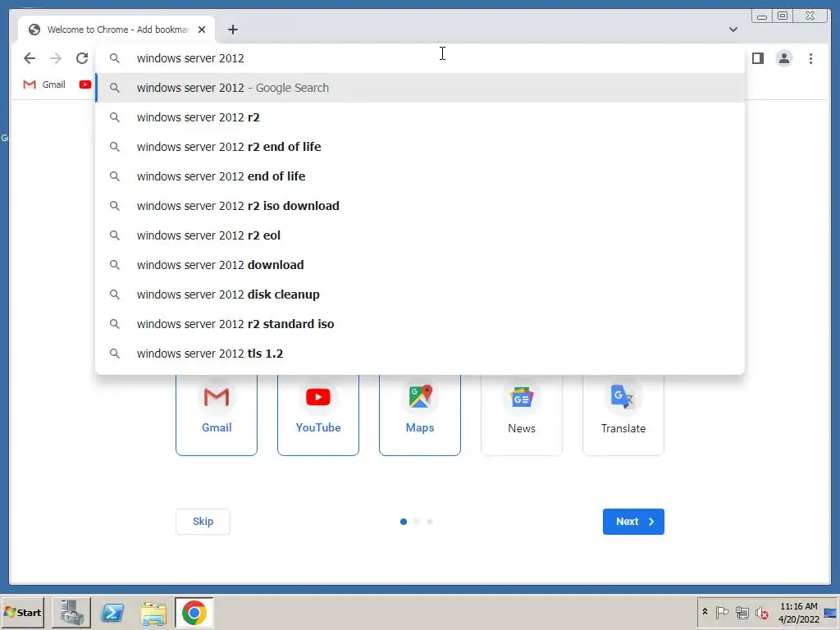
Task: Go back using the back arrow
Action: 30,58
